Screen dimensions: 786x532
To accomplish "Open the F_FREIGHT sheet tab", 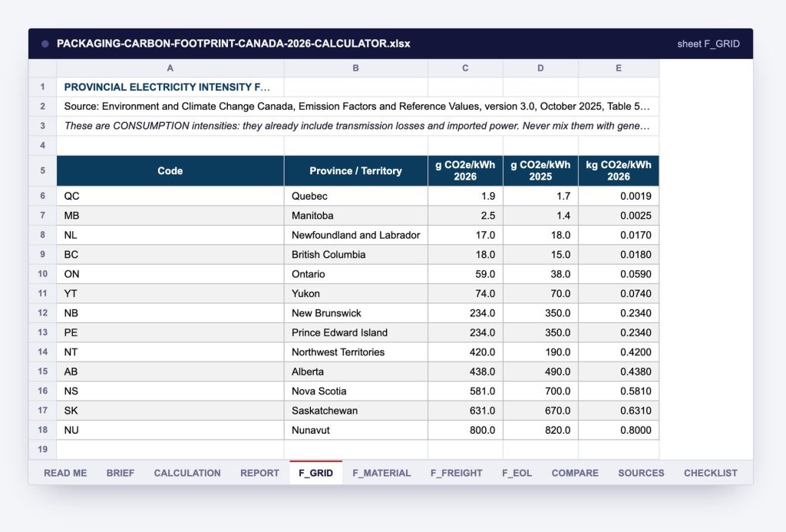I will [x=456, y=473].
